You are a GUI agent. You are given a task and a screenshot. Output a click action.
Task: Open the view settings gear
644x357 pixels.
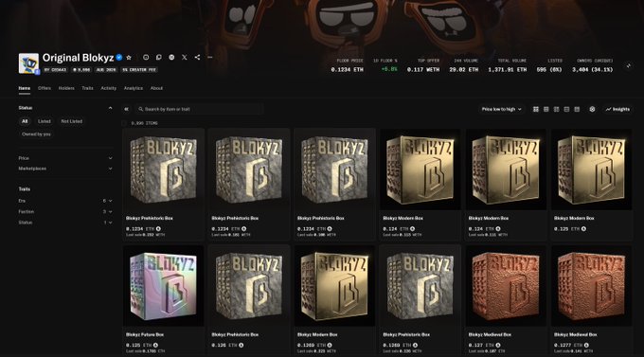click(592, 109)
